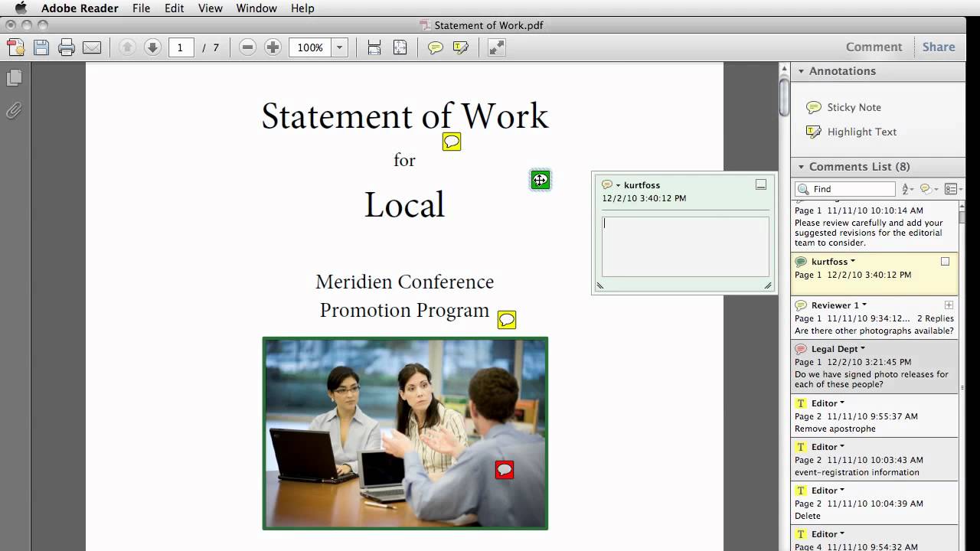Screen dimensions: 980x551
Task: Click the Find field in the Comments List
Action: pos(845,189)
